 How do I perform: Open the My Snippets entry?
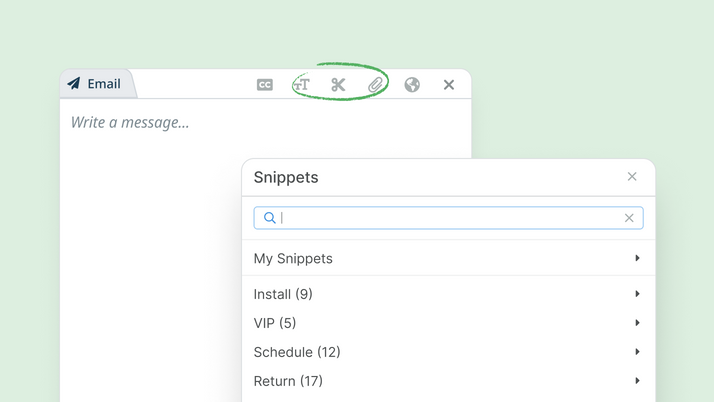pyautogui.click(x=448, y=258)
